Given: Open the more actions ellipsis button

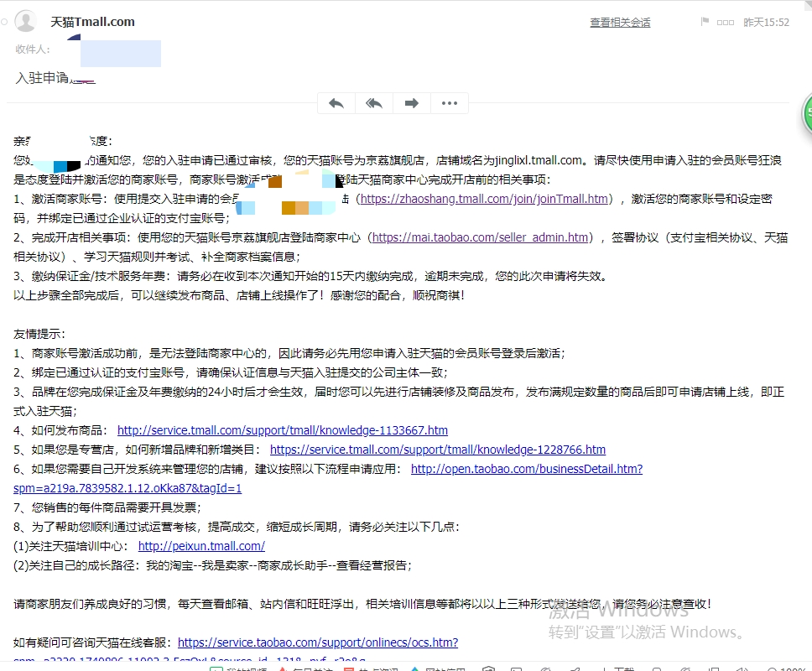Looking at the screenshot, I should click(x=450, y=103).
